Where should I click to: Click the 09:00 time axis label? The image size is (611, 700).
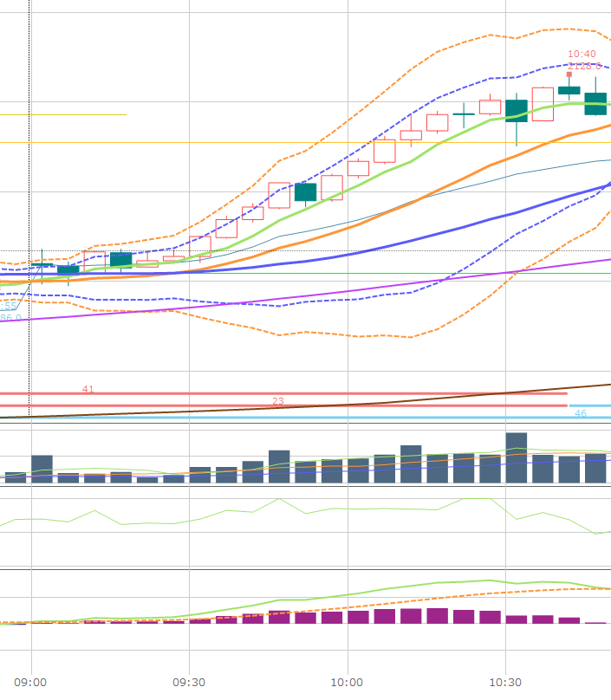30,682
